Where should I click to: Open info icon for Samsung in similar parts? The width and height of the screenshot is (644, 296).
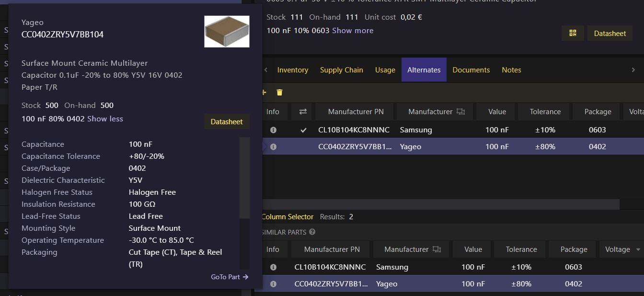click(273, 267)
